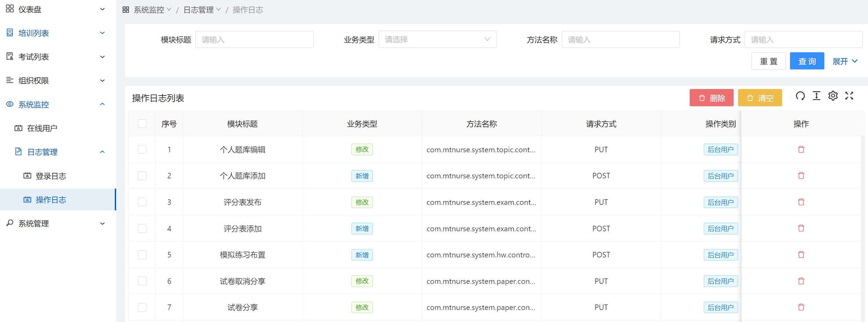Viewport: 868px width, 322px height.
Task: Click trash icon for 模拟练习布置 row
Action: pyautogui.click(x=801, y=255)
